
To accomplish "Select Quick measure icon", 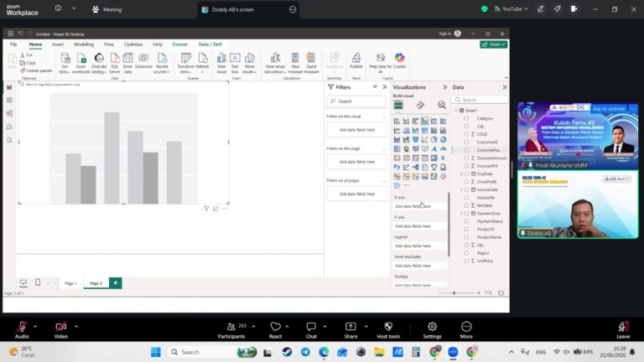I will [311, 63].
